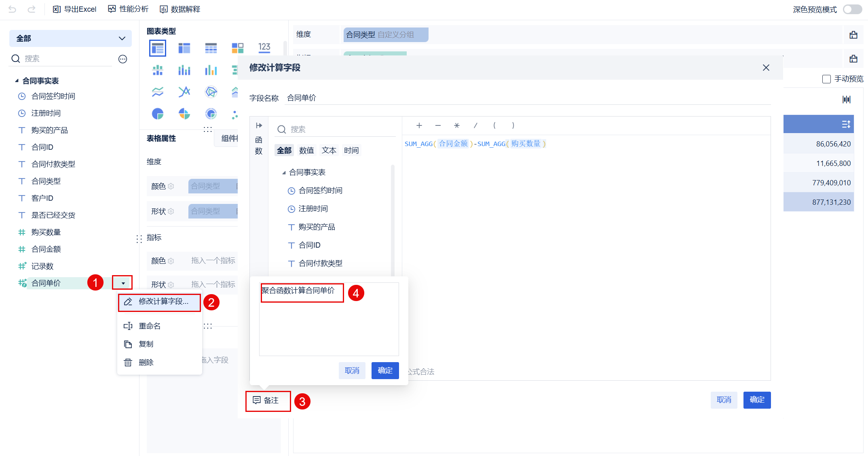
Task: Enable the manual preview checkbox
Action: [x=826, y=79]
